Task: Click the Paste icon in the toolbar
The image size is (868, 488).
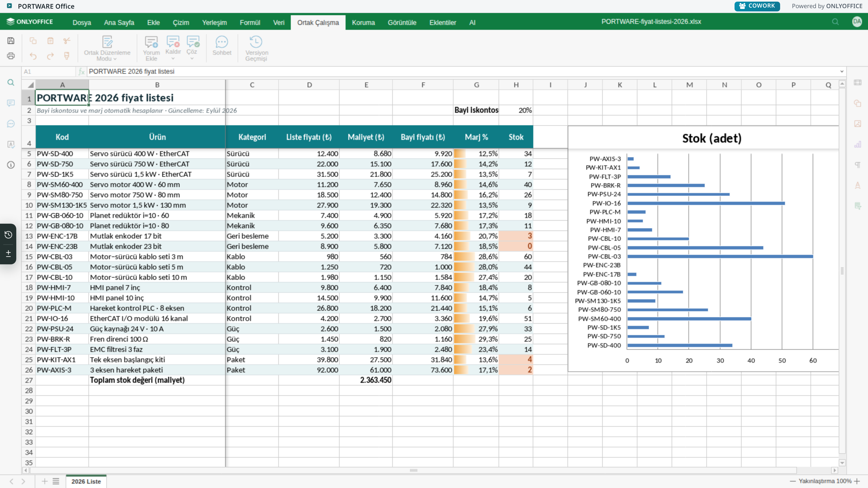Action: click(50, 41)
